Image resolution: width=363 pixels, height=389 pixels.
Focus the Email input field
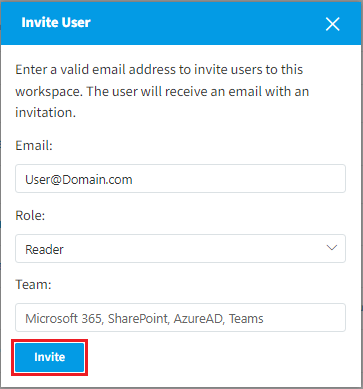tap(180, 178)
